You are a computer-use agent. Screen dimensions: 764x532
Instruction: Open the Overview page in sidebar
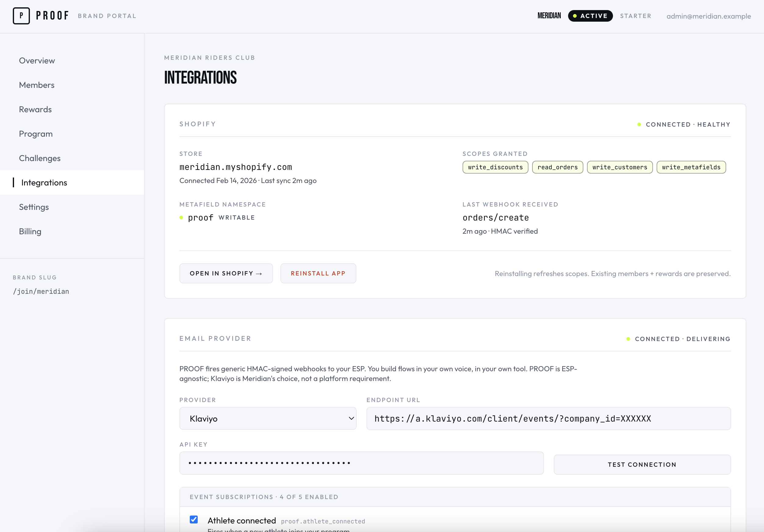tap(37, 61)
